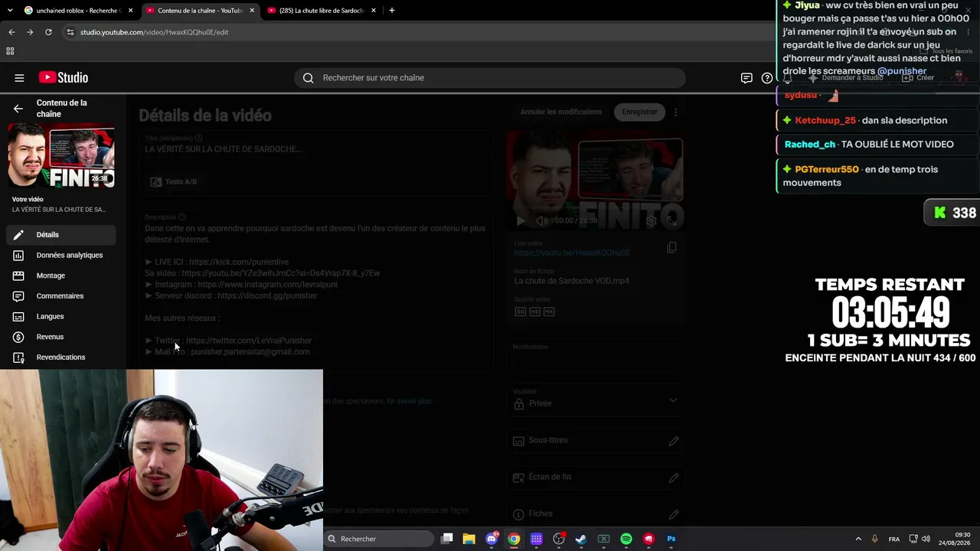This screenshot has width=980, height=551.
Task: Click the FRA keyboard language indicator
Action: (894, 539)
